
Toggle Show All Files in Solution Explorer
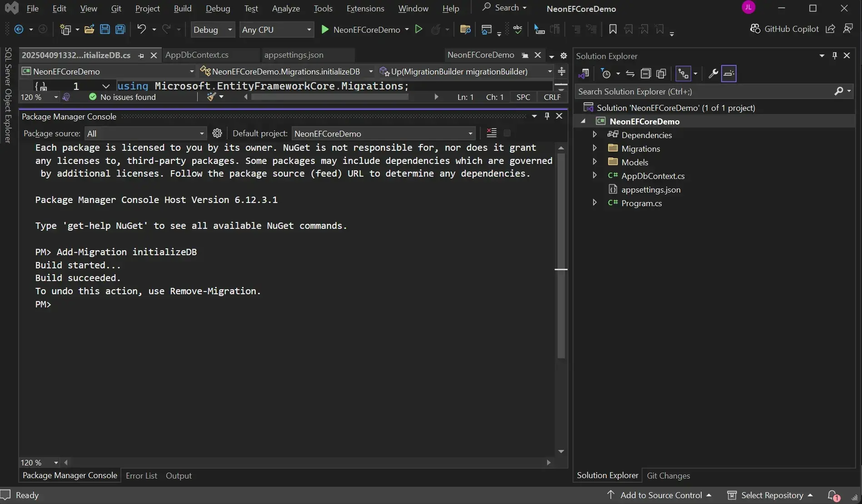point(661,74)
